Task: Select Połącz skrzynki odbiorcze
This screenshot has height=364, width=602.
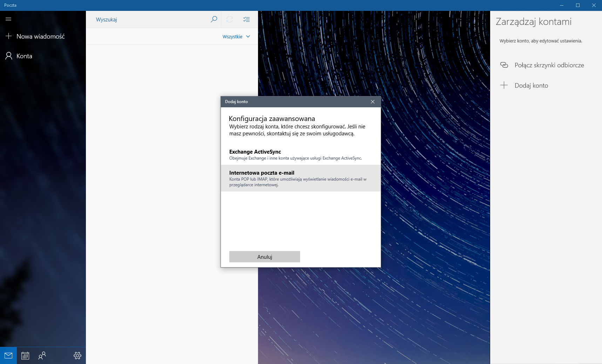Action: coord(546,65)
